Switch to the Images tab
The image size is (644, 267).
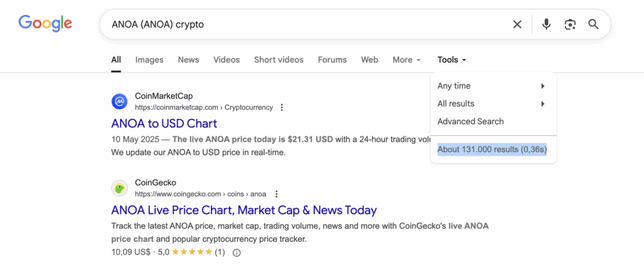click(149, 60)
